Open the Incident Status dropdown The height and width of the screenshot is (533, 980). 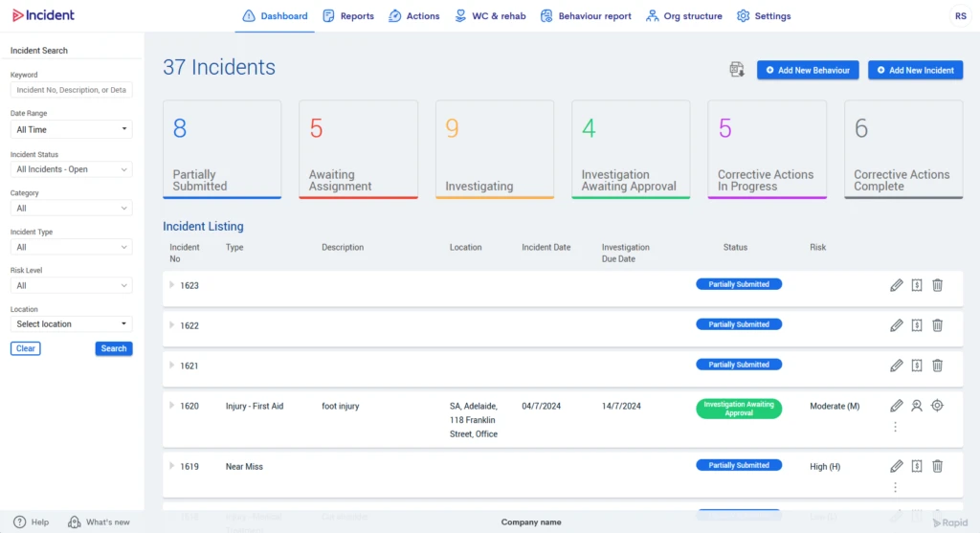coord(71,169)
